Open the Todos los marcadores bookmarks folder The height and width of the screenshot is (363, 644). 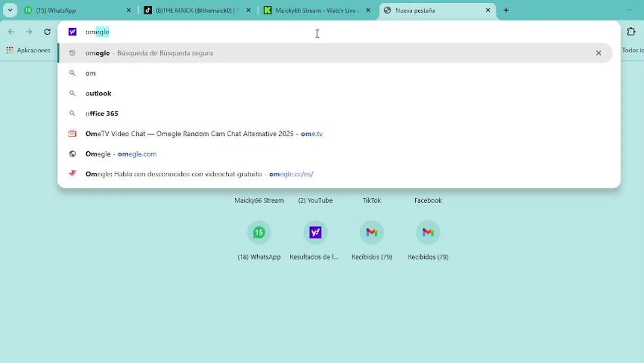pyautogui.click(x=632, y=50)
